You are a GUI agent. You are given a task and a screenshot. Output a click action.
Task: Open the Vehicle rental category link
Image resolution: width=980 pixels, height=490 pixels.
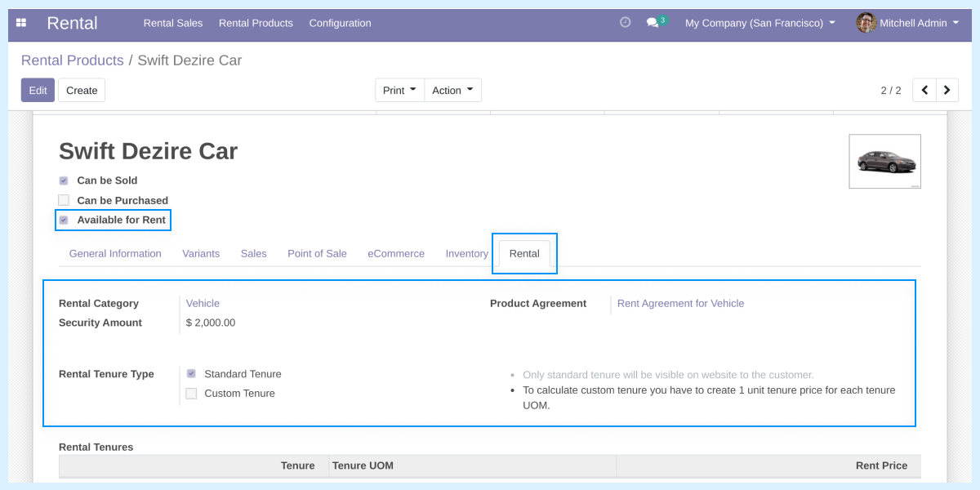click(x=203, y=303)
